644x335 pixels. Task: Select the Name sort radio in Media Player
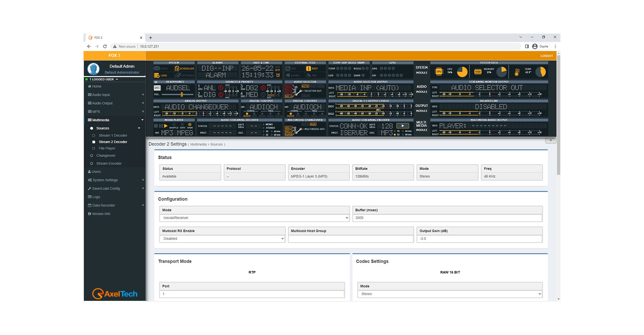[x=190, y=125]
